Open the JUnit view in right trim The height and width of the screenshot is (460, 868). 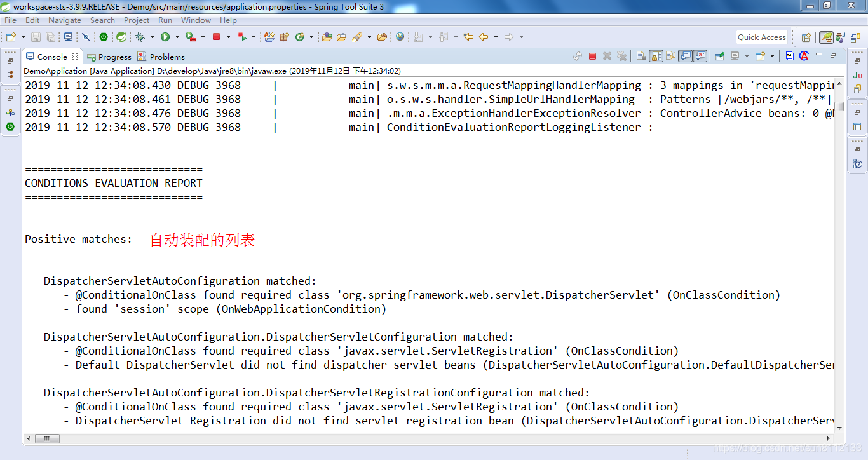[858, 75]
